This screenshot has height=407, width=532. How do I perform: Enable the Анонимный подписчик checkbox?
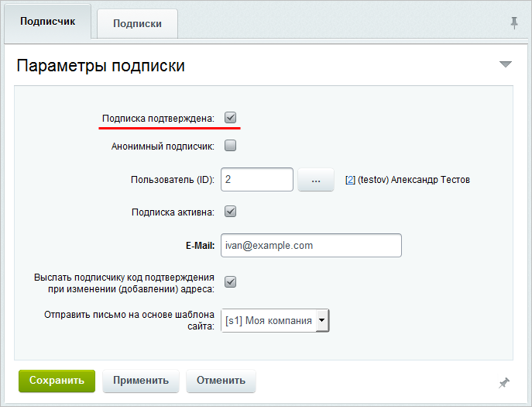[230, 145]
